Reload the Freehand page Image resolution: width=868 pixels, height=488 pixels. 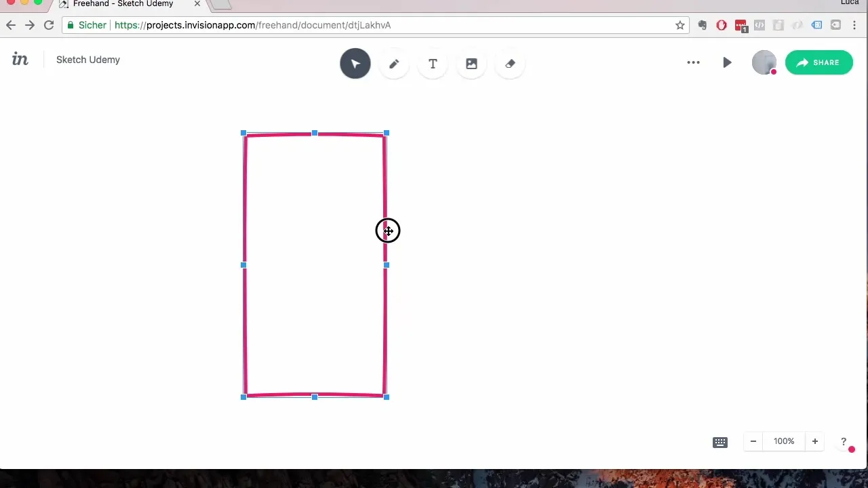[49, 25]
